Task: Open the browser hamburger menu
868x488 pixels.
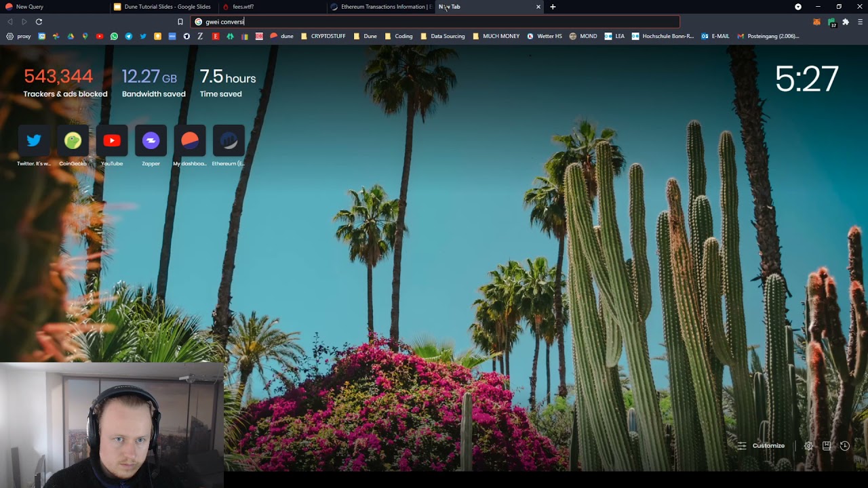Action: (860, 22)
